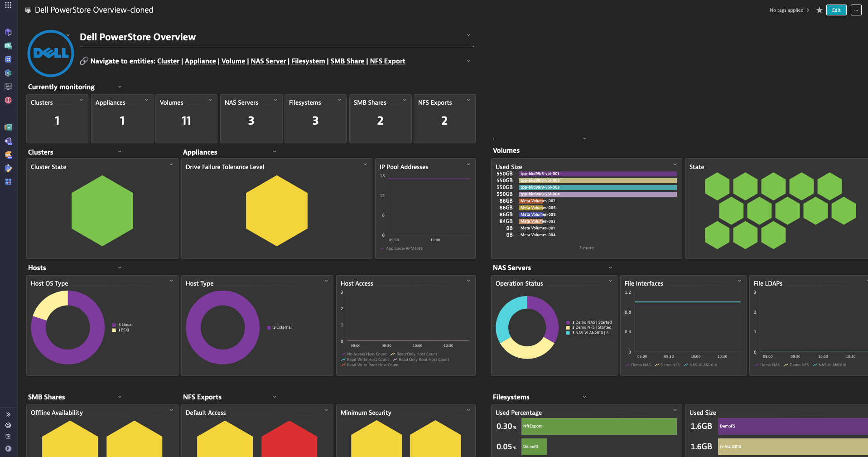
Task: Open the apps grid launcher icon
Action: coord(8,5)
